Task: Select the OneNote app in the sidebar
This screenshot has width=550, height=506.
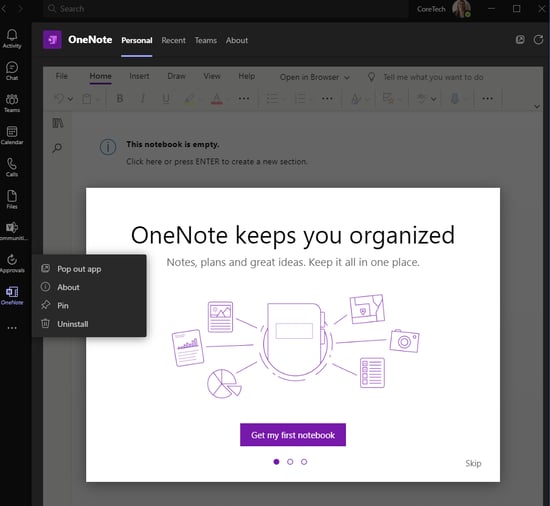Action: pyautogui.click(x=12, y=296)
